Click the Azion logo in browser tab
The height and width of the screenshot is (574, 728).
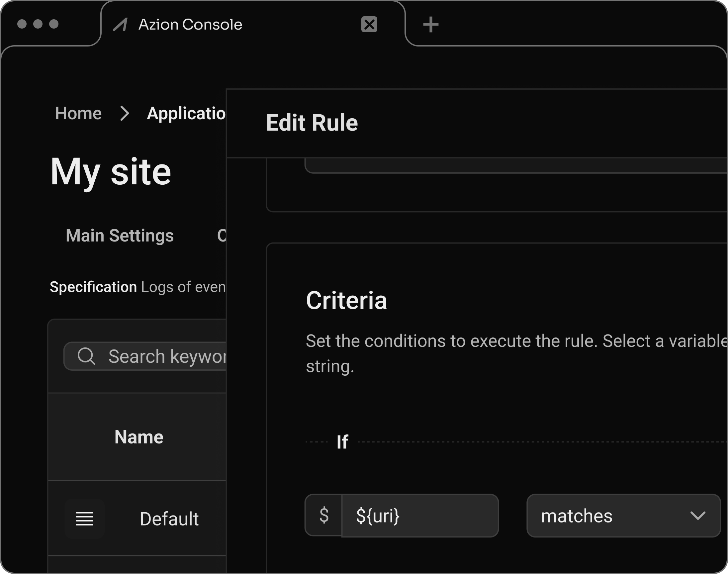tap(120, 25)
